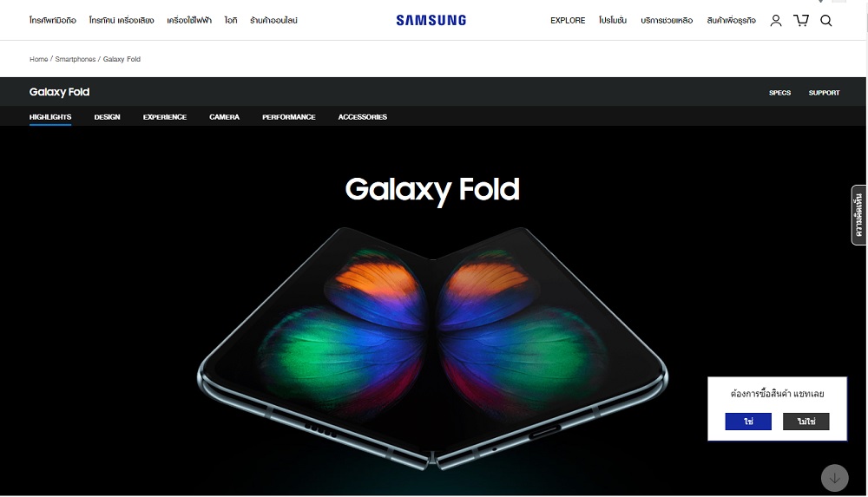Screen dimensions: 868x497
Task: Open the vertical feedback side tab
Action: tap(858, 215)
